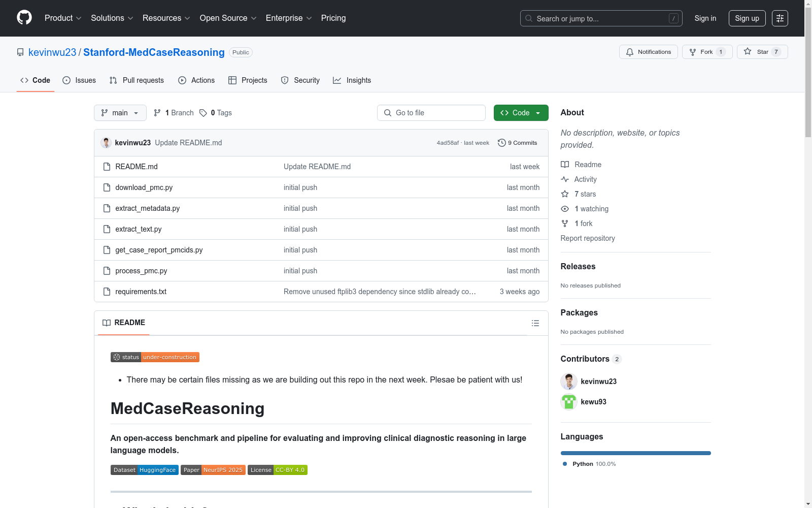812x508 pixels.
Task: Click the Sign up button
Action: [747, 18]
